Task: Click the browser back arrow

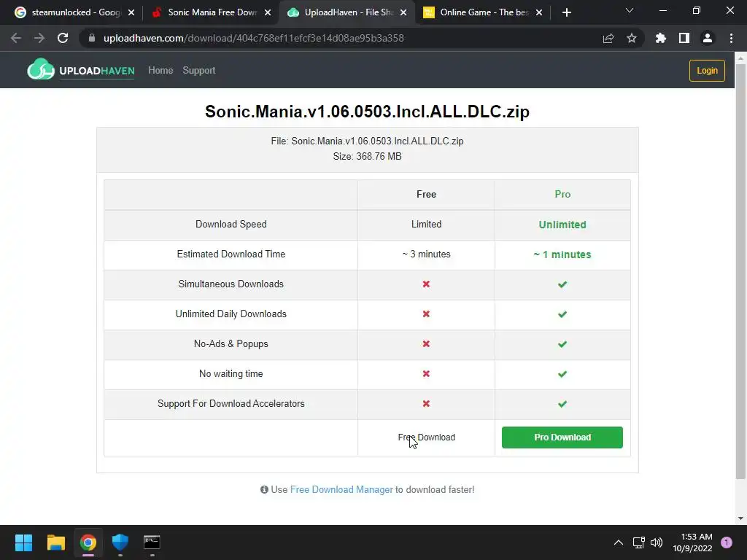Action: click(16, 38)
